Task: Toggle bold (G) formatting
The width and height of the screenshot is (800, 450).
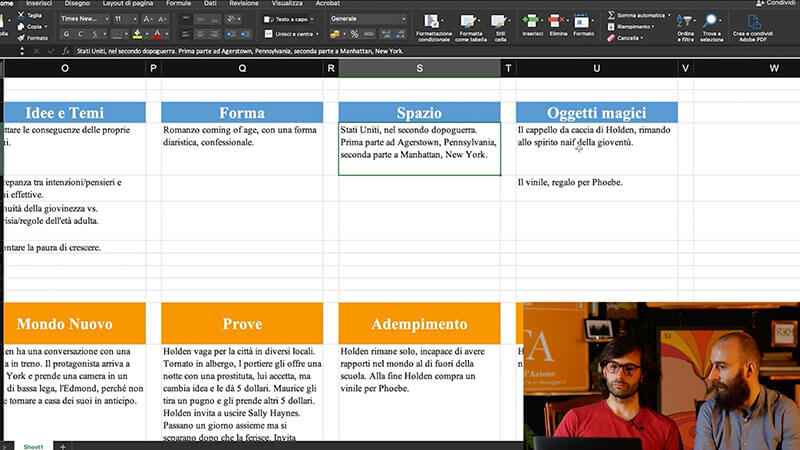Action: pyautogui.click(x=66, y=34)
